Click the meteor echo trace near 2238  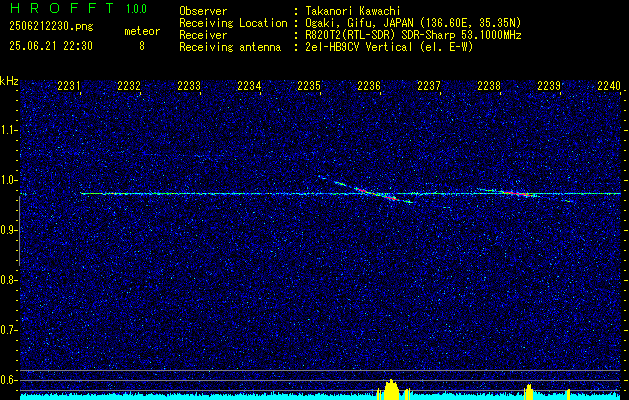(519, 193)
